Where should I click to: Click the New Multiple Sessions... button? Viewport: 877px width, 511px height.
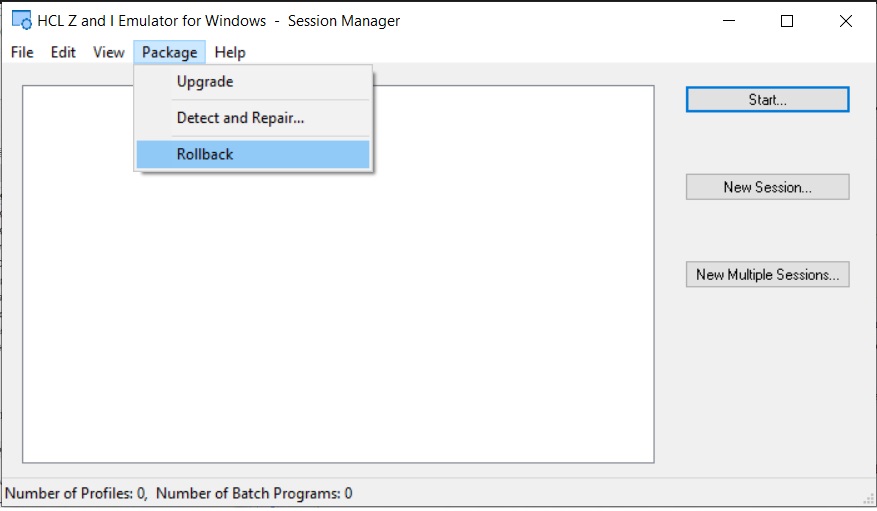767,275
